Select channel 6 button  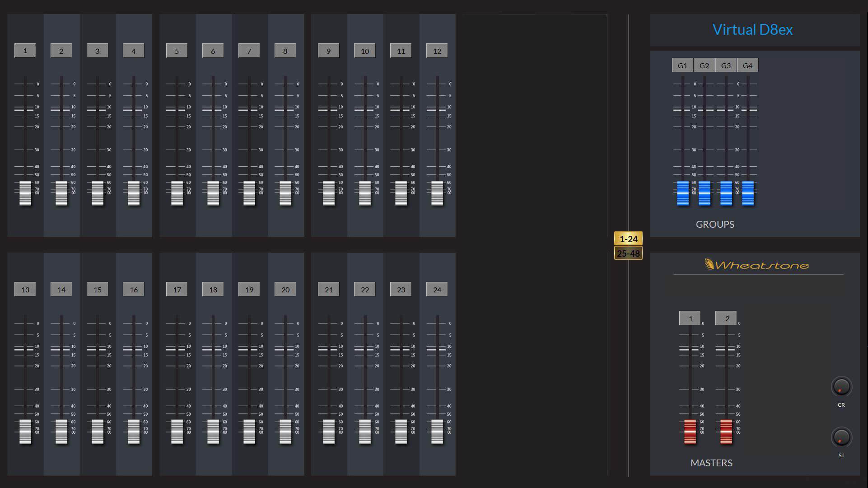click(213, 51)
